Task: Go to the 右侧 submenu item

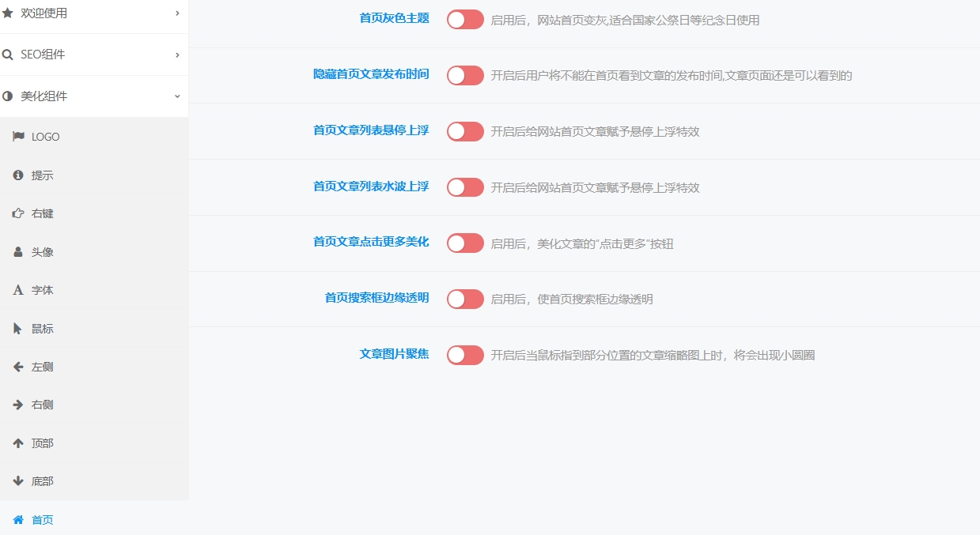Action: 94,405
